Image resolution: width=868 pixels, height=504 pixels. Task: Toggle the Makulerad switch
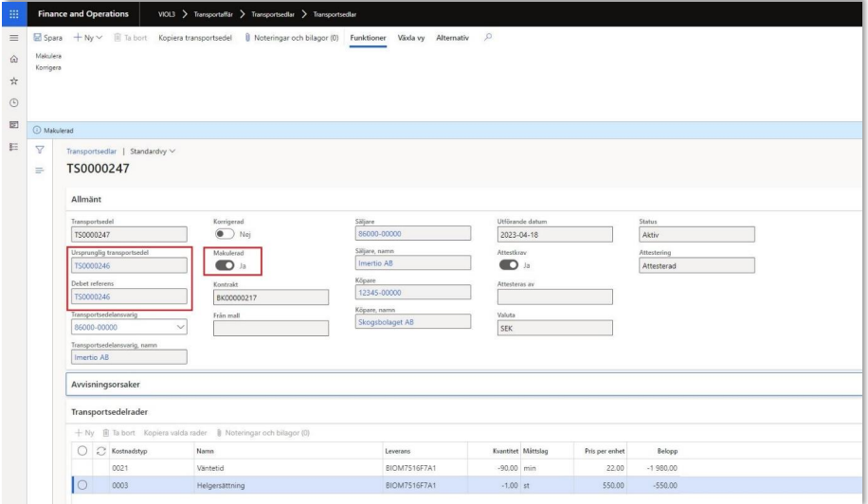coord(225,264)
